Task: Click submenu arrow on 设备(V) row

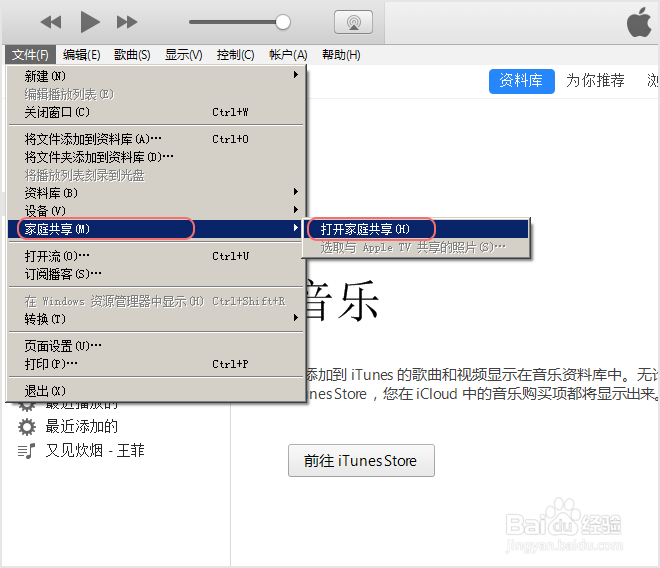Action: (x=296, y=209)
